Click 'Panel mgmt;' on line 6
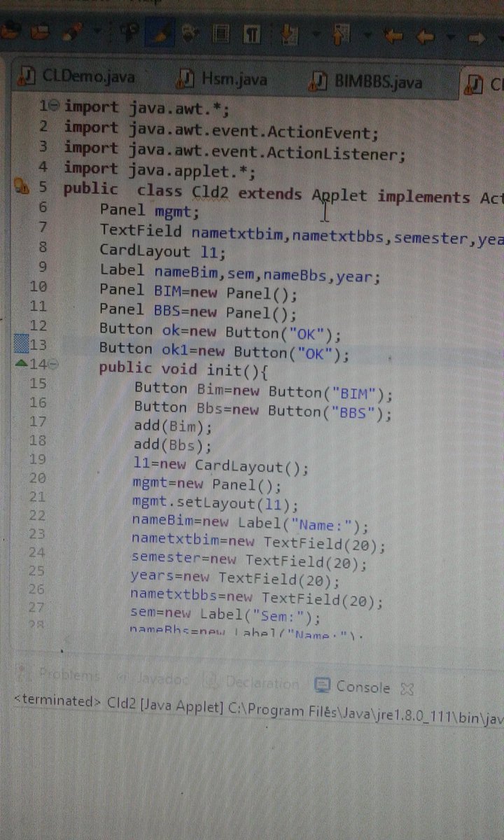The height and width of the screenshot is (840, 504). click(149, 209)
